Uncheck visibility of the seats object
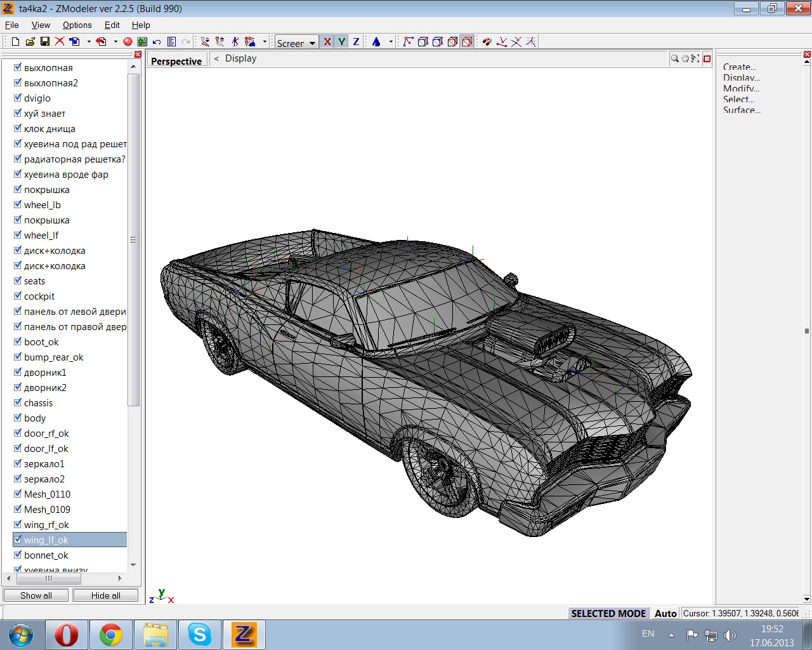The width and height of the screenshot is (812, 650). (18, 281)
